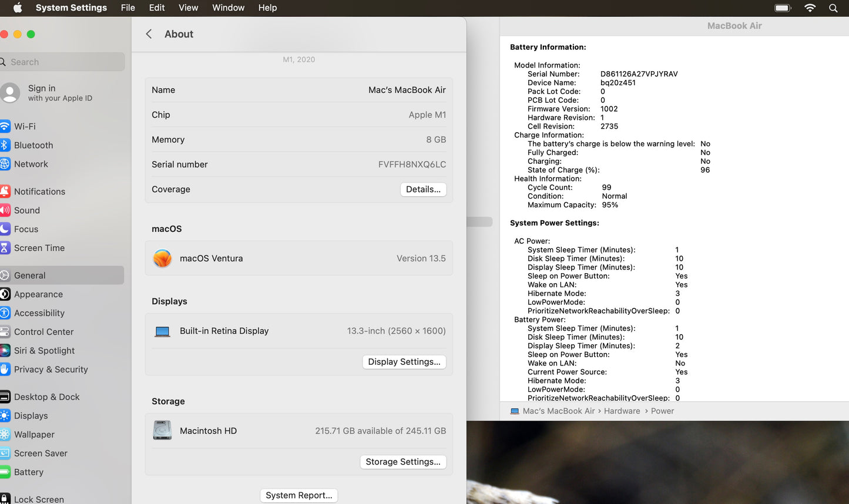Open the File menu
This screenshot has width=849, height=504.
(x=127, y=8)
